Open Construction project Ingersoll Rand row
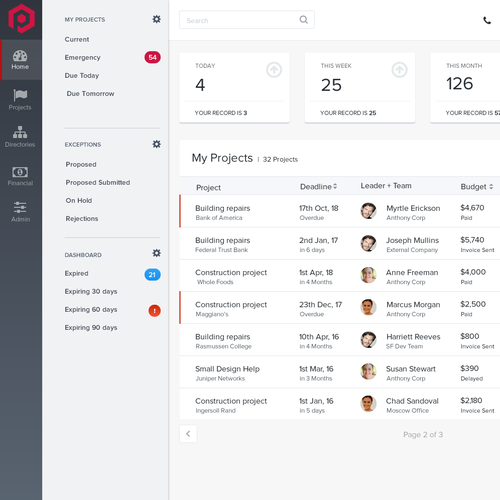Image resolution: width=500 pixels, height=500 pixels. tap(231, 405)
